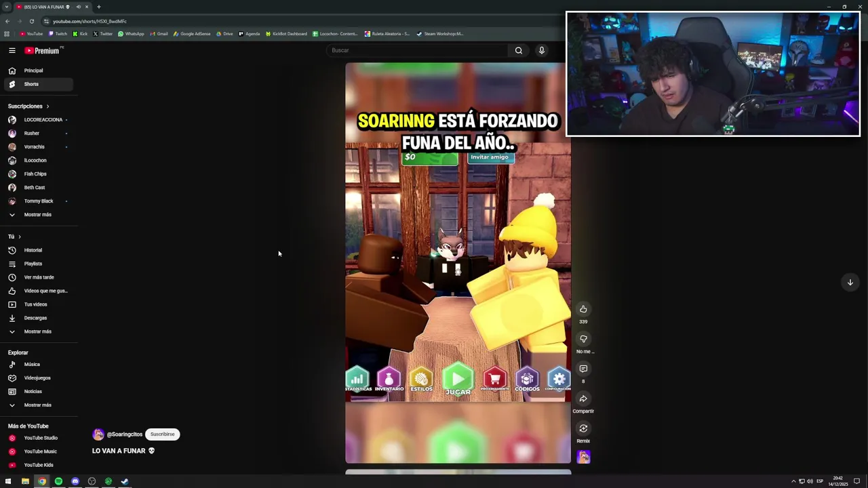Open the KickBot Dashboard bookmark
The image size is (868, 488).
coord(286,34)
